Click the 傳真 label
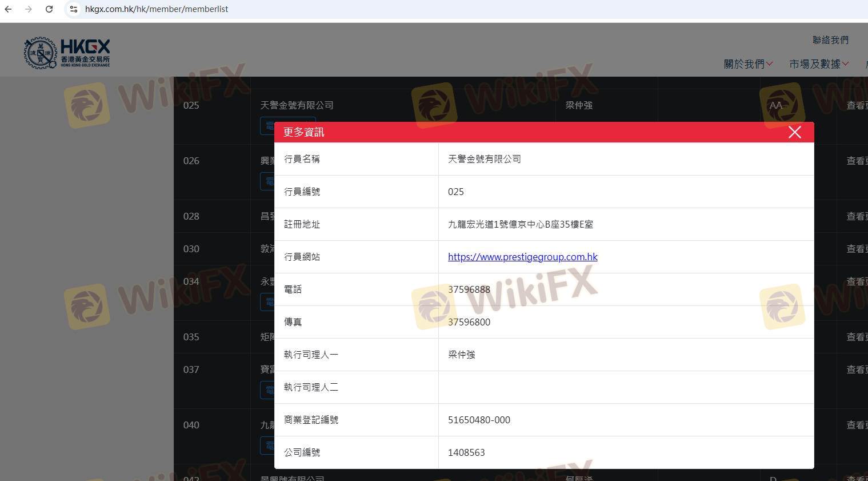This screenshot has height=481, width=868. [x=293, y=322]
